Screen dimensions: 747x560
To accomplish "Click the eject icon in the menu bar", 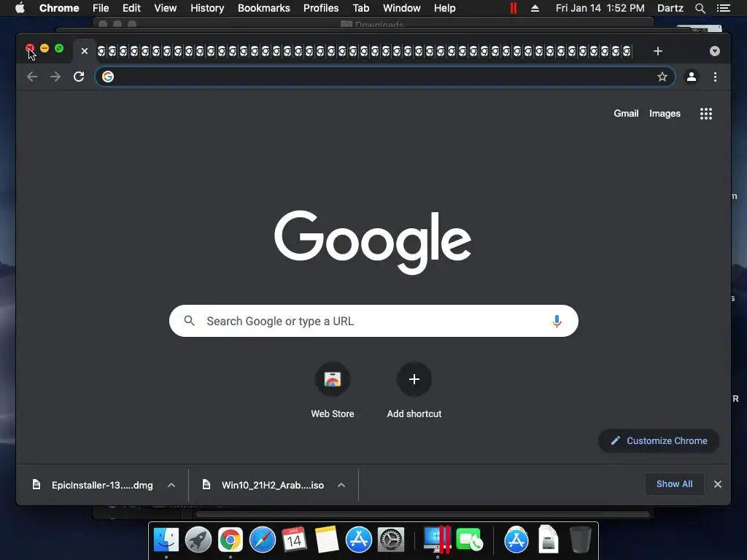I will (535, 8).
